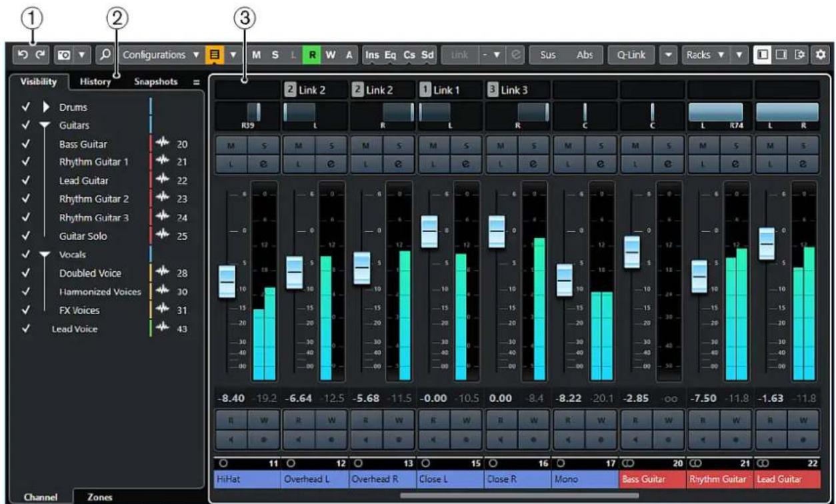Click waveform icon next to Rhythm Guitar 2
This screenshot has height=504, width=836.
coord(163,198)
